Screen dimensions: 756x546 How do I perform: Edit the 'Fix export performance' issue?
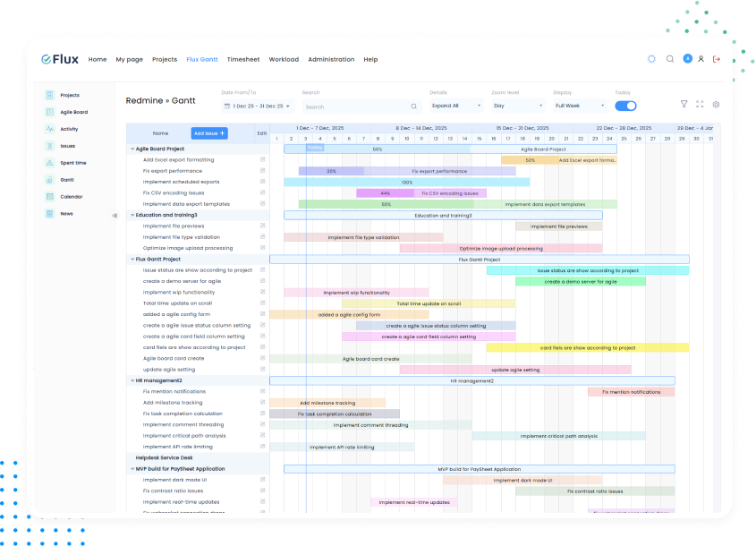pyautogui.click(x=262, y=171)
